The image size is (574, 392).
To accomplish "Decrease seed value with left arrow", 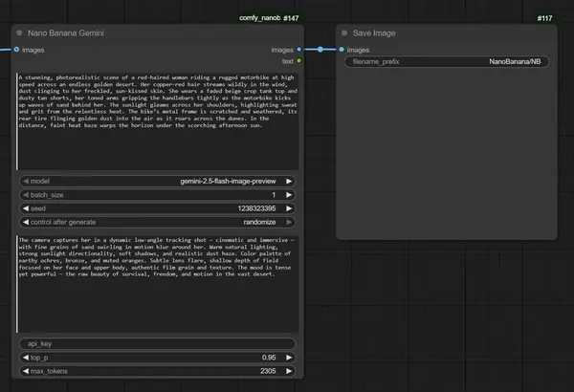I will [26, 208].
